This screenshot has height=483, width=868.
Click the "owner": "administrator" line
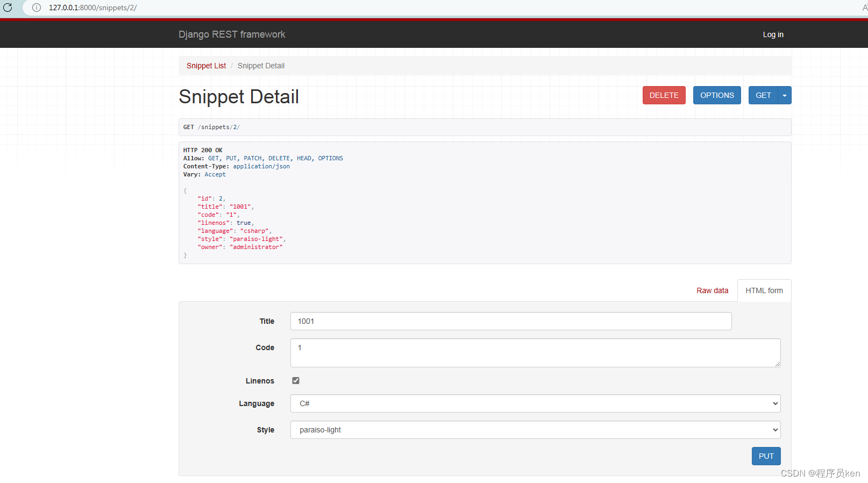240,247
